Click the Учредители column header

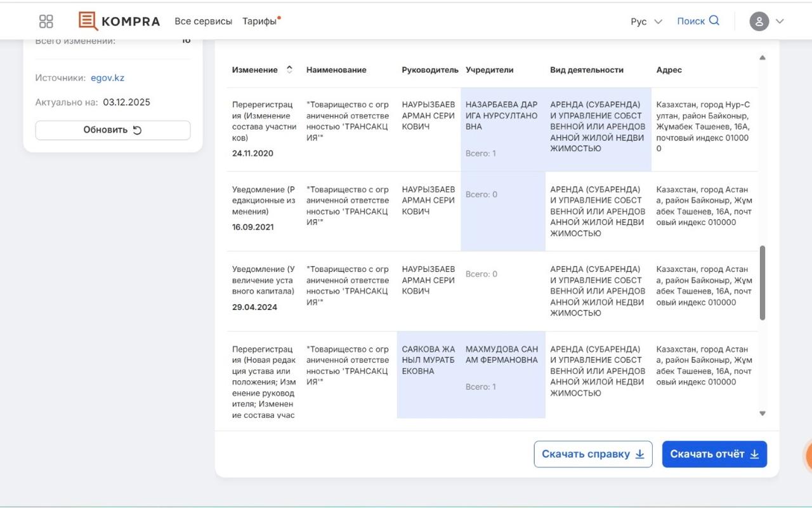click(x=489, y=70)
